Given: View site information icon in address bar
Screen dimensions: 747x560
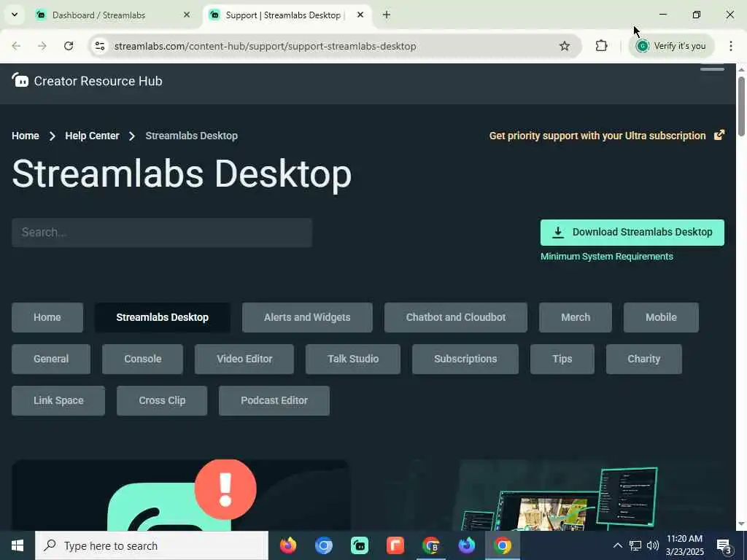Looking at the screenshot, I should (99, 46).
